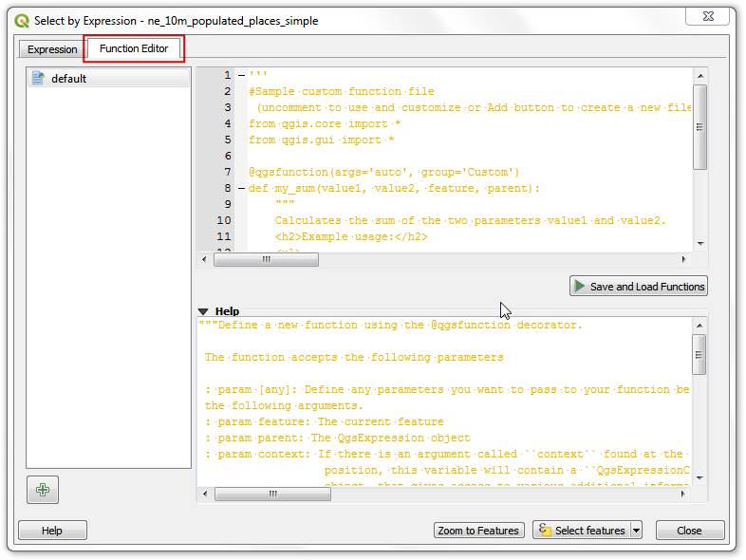Click the green plus new file button
746x560 pixels.
coord(42,490)
